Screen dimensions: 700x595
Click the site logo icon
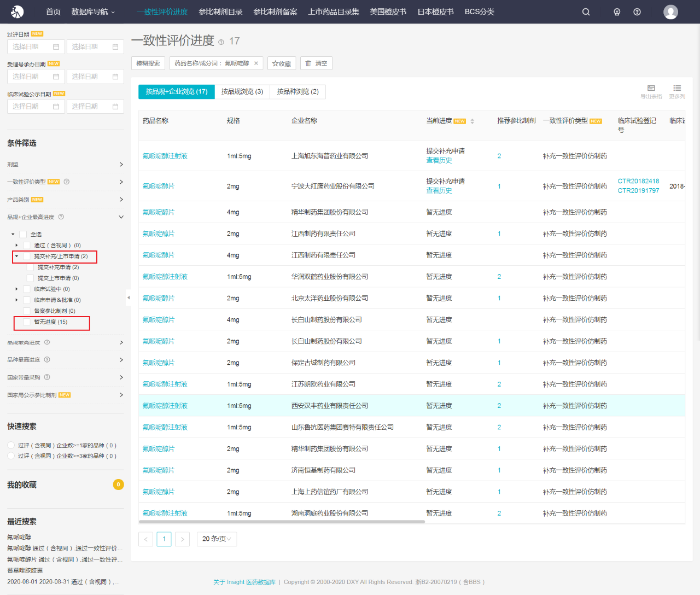(17, 11)
